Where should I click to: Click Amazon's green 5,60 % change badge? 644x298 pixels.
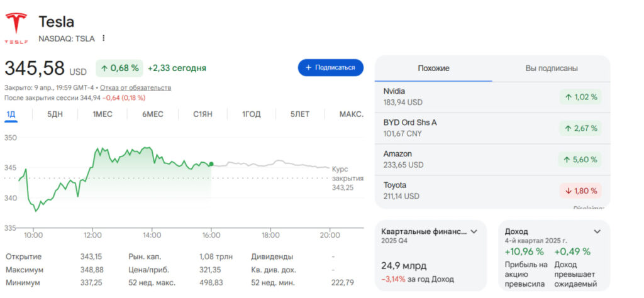(580, 160)
